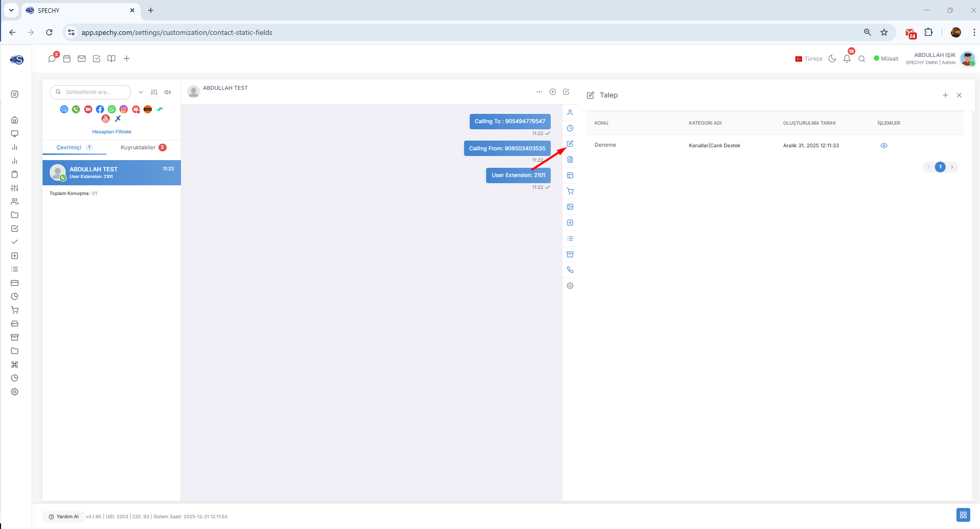Click the KATEGORİ ADI column header

coord(705,123)
